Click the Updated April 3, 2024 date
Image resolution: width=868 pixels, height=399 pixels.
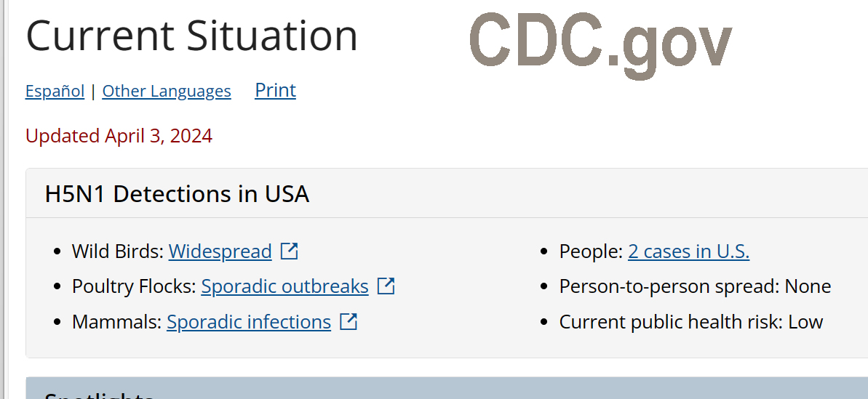pos(119,136)
